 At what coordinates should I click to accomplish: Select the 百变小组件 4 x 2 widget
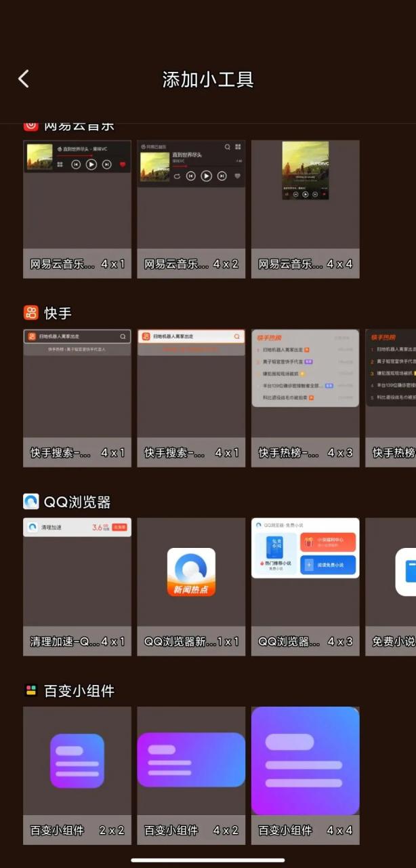[x=191, y=776]
